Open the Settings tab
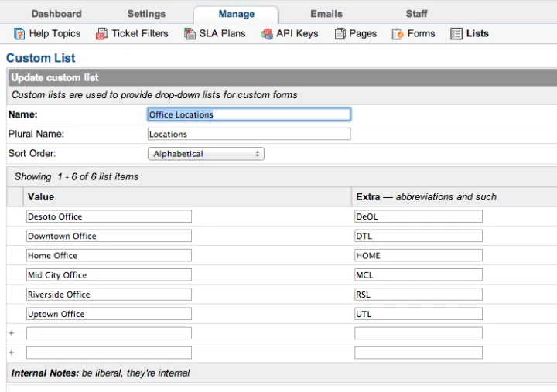 point(146,14)
